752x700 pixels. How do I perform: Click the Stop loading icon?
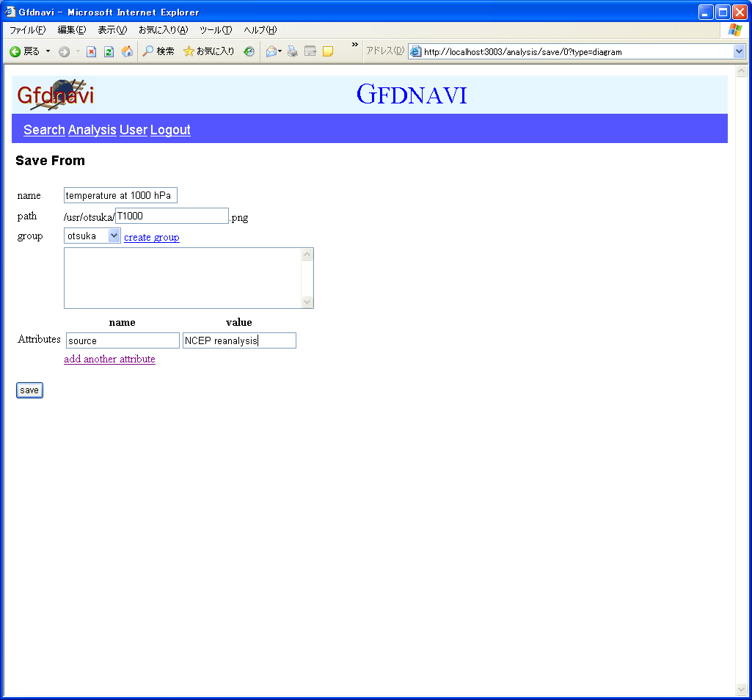click(92, 51)
